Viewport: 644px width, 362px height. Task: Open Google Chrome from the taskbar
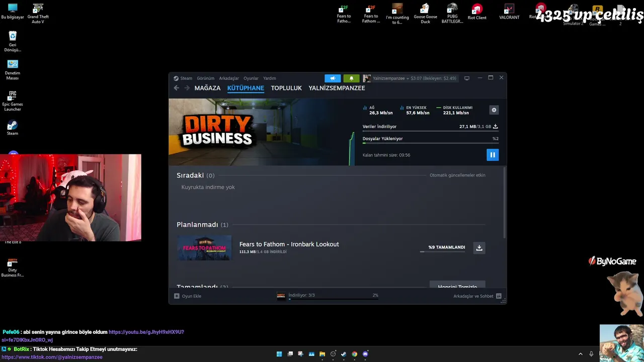click(x=355, y=354)
